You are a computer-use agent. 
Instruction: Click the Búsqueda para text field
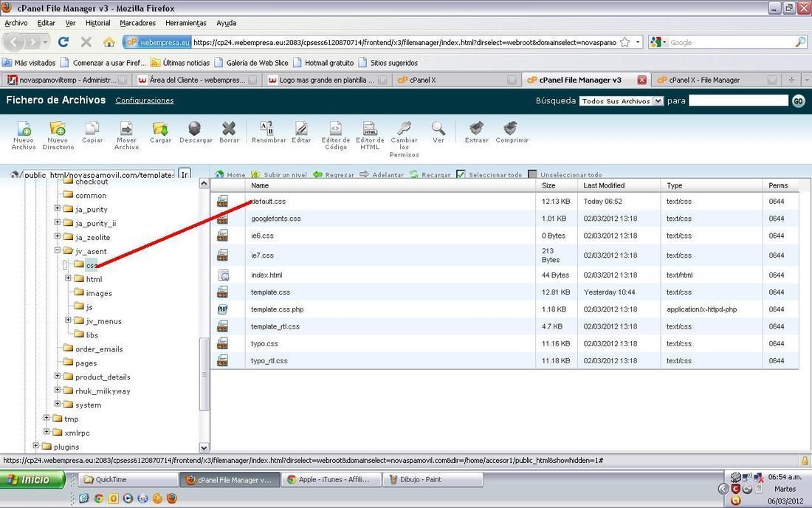point(738,101)
